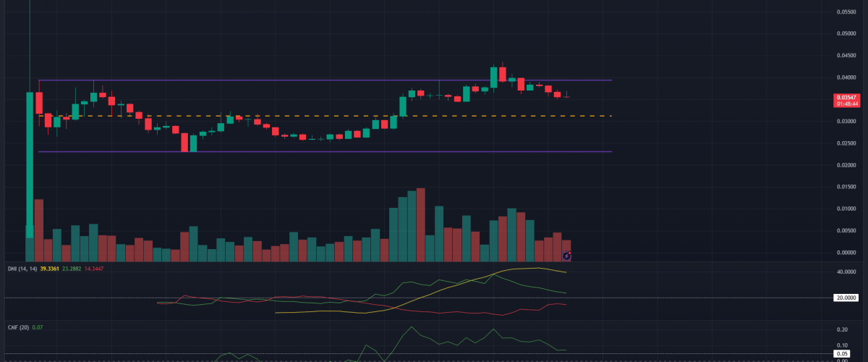The image size is (868, 362).
Task: Click the 20.0000 level label on DMI axis
Action: click(x=846, y=297)
